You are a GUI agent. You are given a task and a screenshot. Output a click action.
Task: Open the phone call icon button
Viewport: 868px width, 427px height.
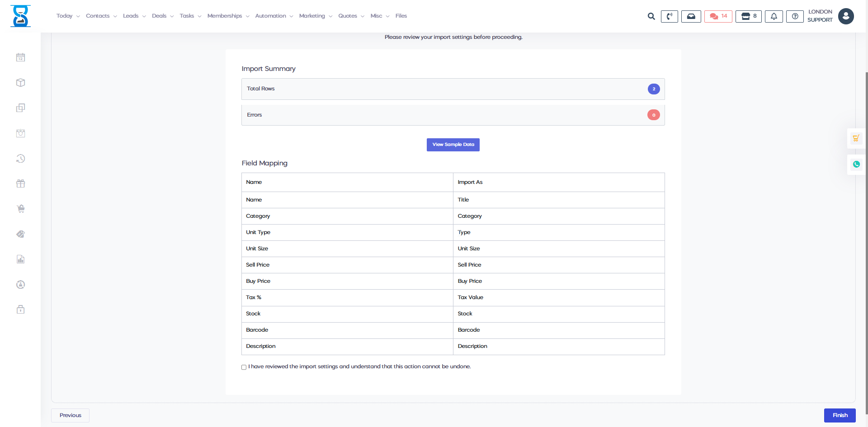click(x=669, y=16)
